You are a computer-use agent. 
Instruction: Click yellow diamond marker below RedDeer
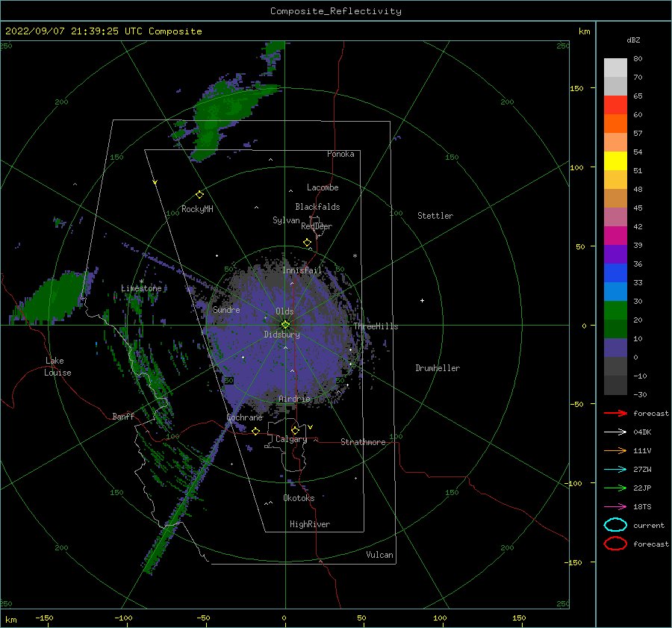(307, 243)
